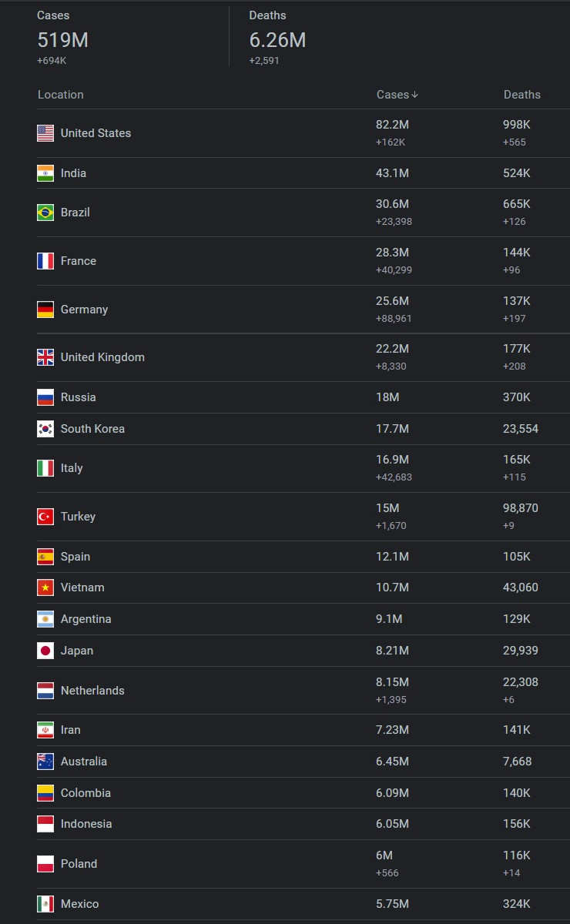The height and width of the screenshot is (924, 570).
Task: Click the Vietnam flag icon
Action: point(45,588)
